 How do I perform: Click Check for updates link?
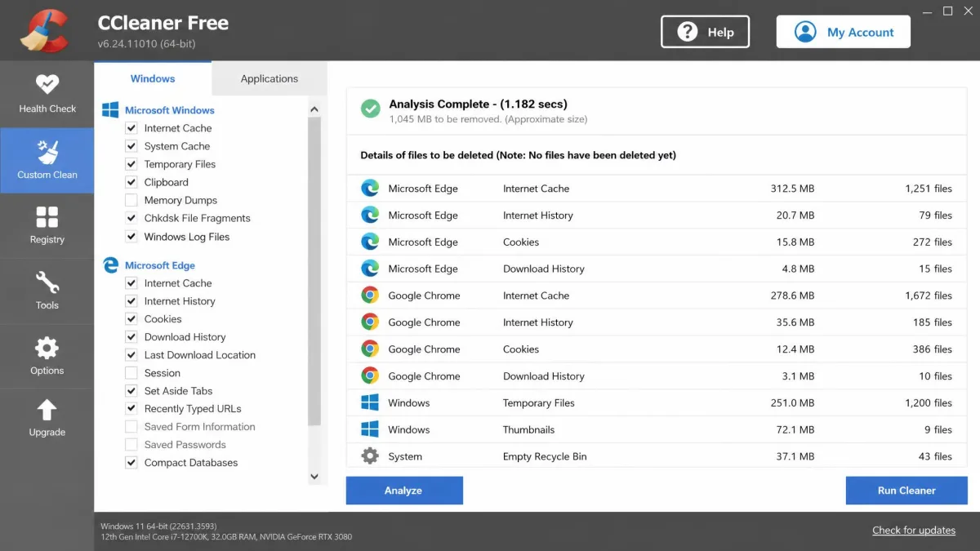(914, 530)
